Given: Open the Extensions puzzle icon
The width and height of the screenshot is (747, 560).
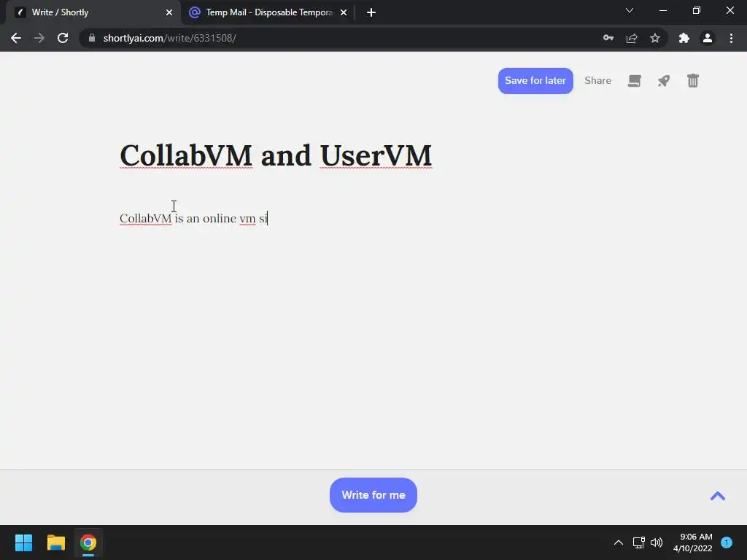Looking at the screenshot, I should [684, 38].
